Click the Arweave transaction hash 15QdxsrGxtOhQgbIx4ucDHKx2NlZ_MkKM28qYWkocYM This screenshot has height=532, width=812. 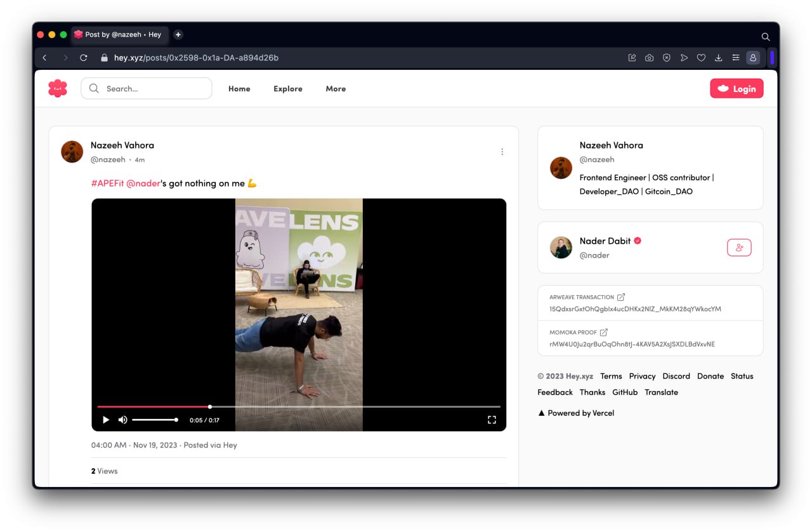[x=635, y=309]
